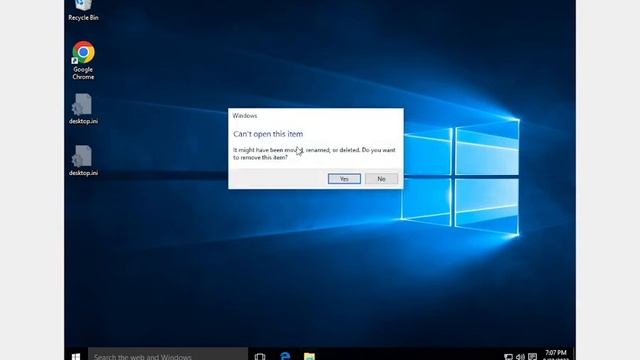Open the Windows Start menu
Viewport: 640px width, 360px height.
pos(76,356)
